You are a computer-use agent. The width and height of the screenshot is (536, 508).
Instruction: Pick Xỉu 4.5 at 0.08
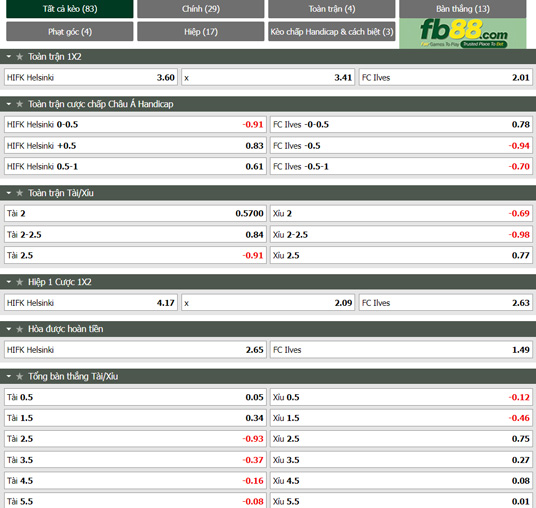click(x=401, y=481)
